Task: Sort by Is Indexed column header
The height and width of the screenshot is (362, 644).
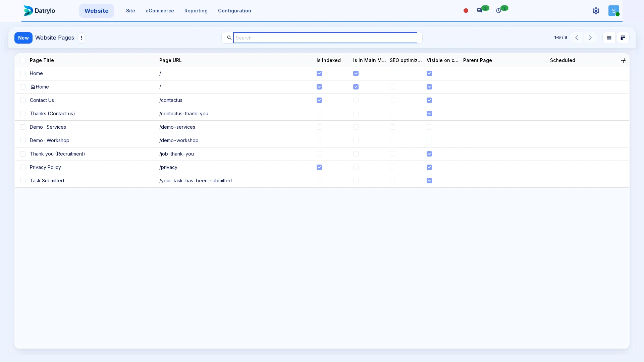Action: 329,60
